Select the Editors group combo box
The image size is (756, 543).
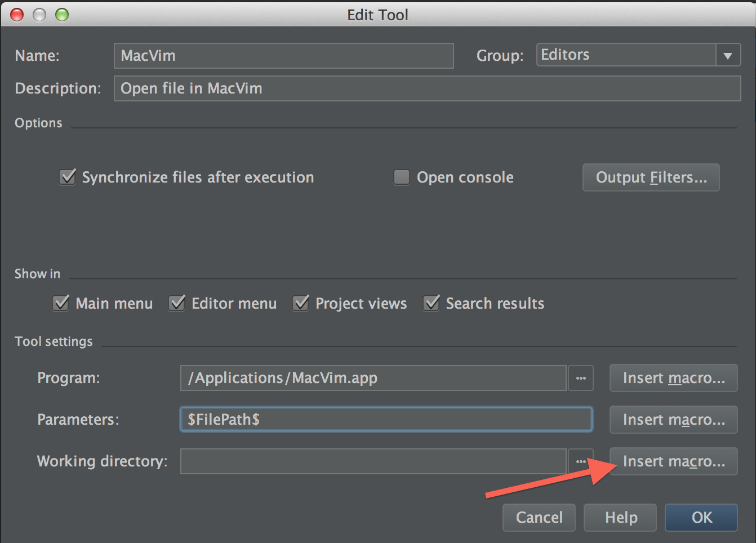click(x=638, y=55)
